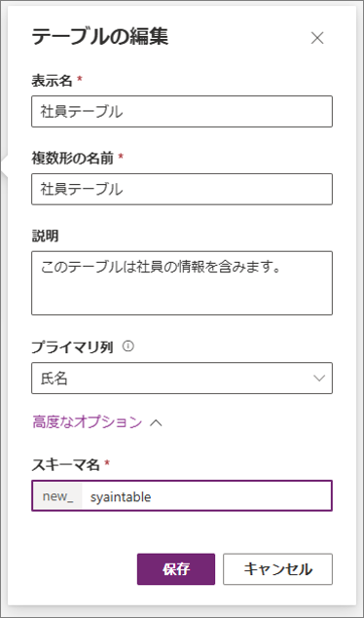Click inside the 説明 description text area
The width and height of the screenshot is (364, 618).
[x=182, y=283]
